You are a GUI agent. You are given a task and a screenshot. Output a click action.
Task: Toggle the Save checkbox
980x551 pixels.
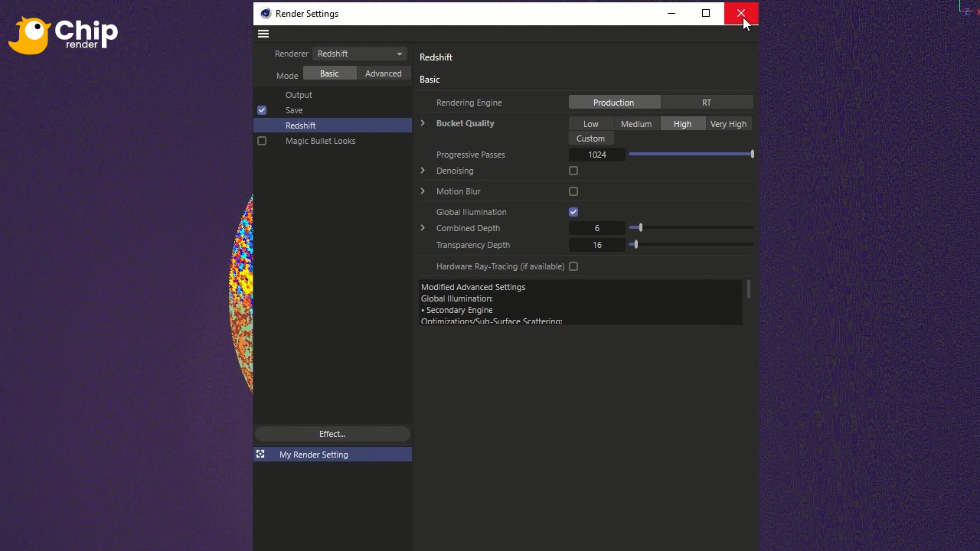(x=262, y=110)
